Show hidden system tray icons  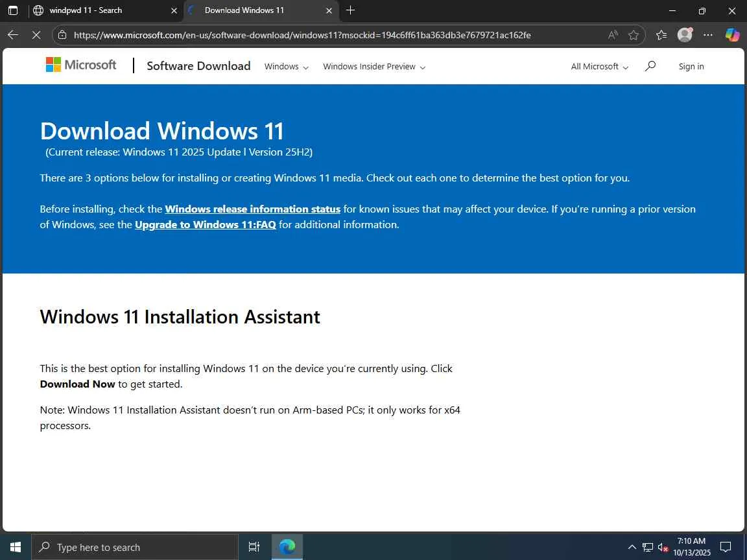[x=632, y=547]
